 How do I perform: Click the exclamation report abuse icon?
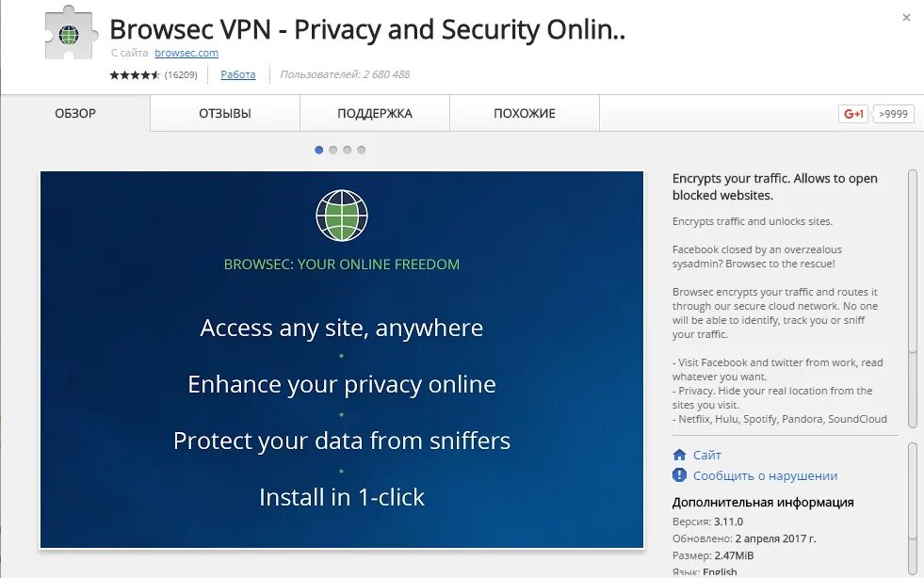(x=679, y=474)
